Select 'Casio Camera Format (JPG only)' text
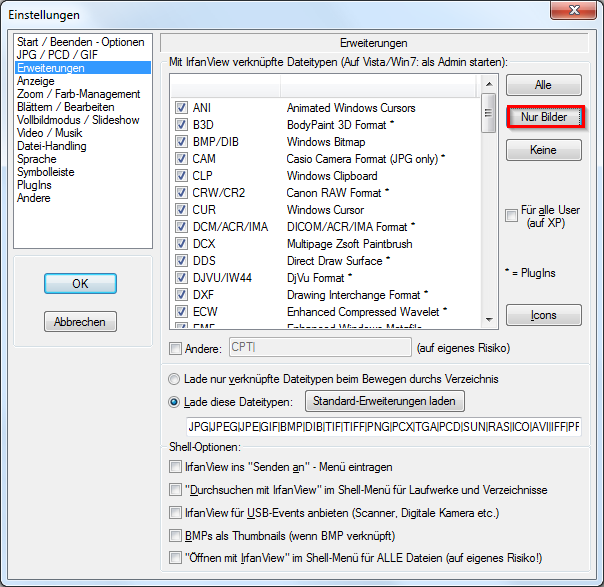This screenshot has width=604, height=587. pos(362,159)
